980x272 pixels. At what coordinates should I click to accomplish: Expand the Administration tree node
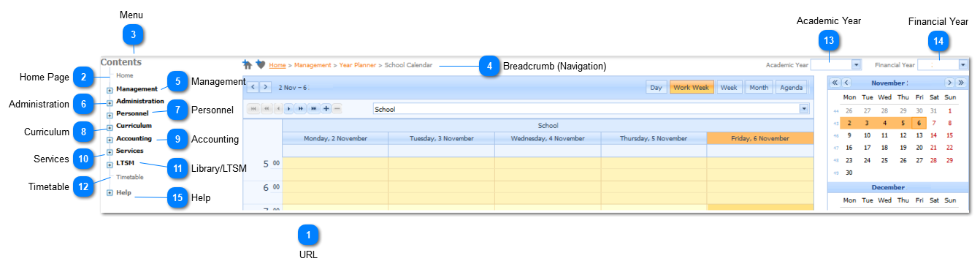tap(110, 103)
